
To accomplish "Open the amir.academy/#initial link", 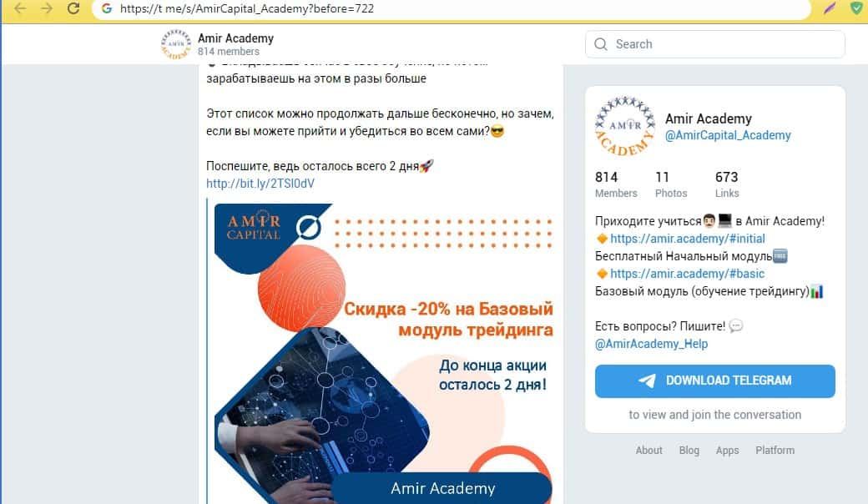I will [x=688, y=239].
